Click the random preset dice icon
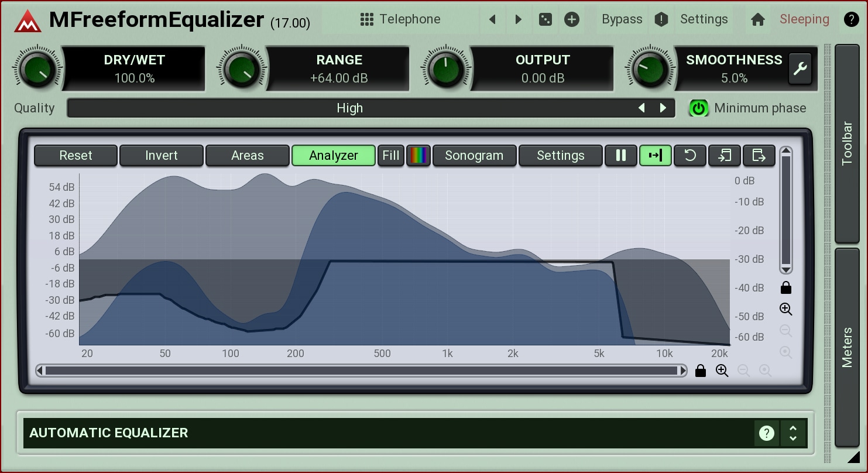This screenshot has width=868, height=473. [x=545, y=19]
